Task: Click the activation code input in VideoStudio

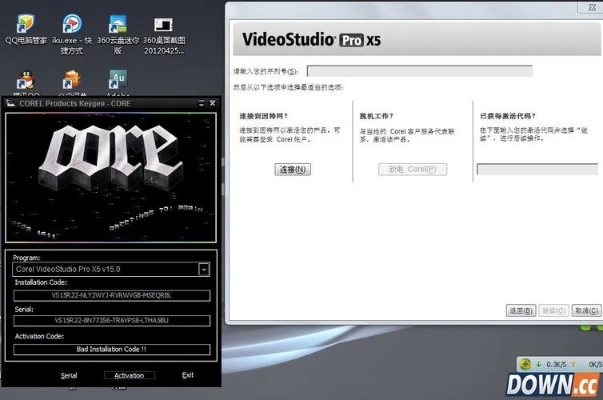Action: 537,169
